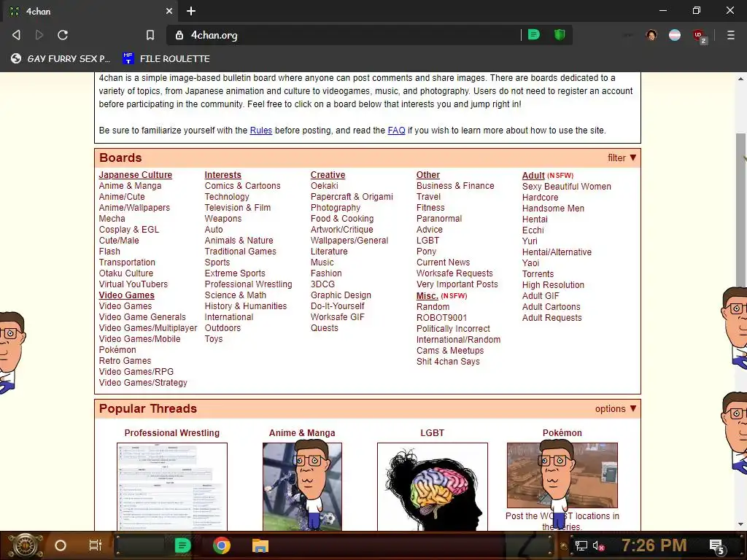Click the trans flag circle extension icon
The height and width of the screenshot is (560, 747).
tap(675, 35)
